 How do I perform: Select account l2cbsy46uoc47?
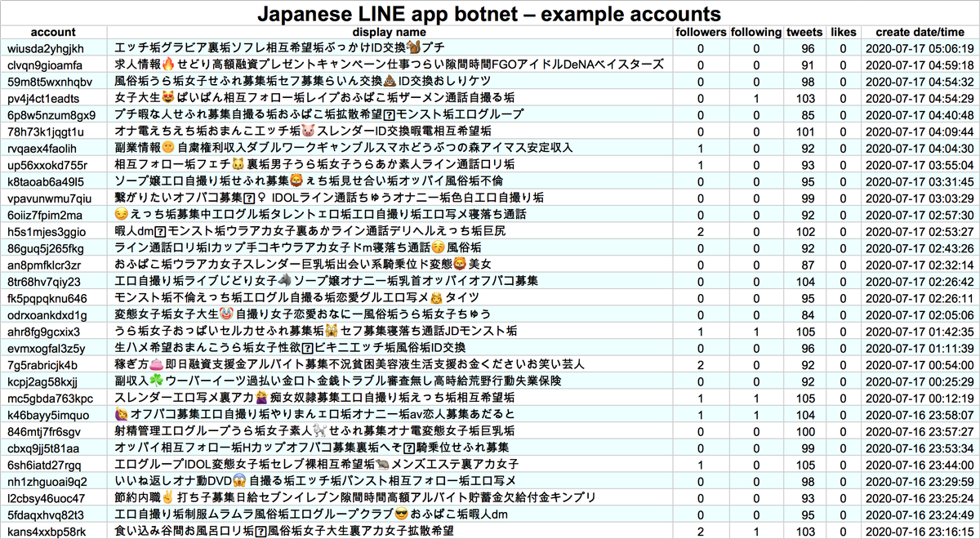tap(47, 498)
